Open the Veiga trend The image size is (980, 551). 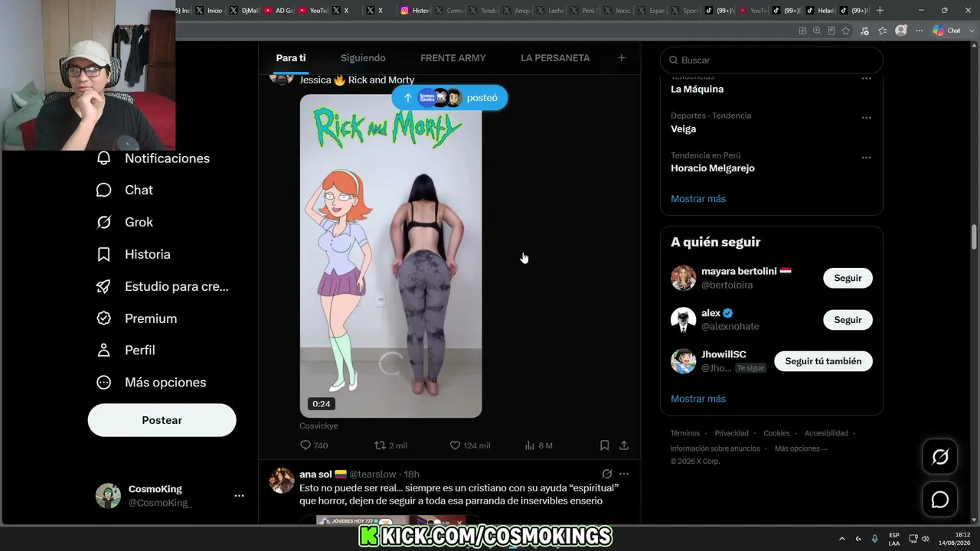point(684,129)
